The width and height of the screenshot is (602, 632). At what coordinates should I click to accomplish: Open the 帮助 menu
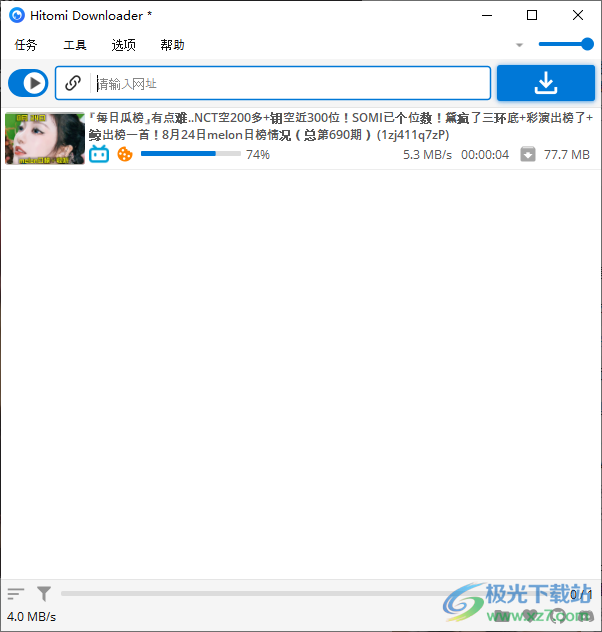(x=172, y=45)
